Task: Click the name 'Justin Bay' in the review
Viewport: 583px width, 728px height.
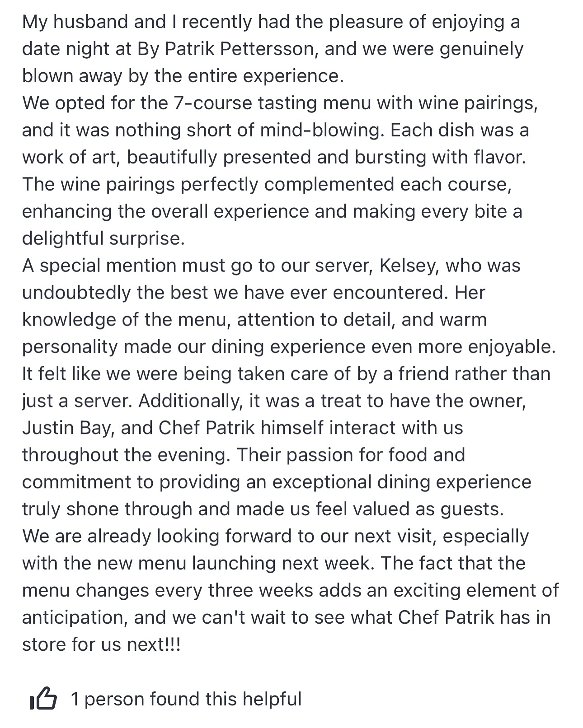Action: (x=66, y=429)
